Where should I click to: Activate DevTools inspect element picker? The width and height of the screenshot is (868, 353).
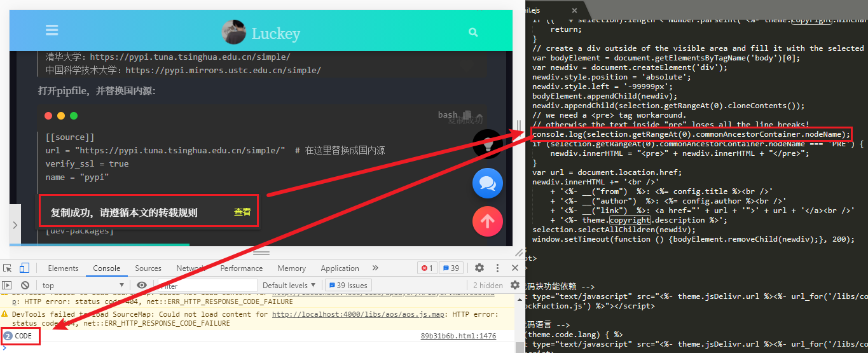8,268
